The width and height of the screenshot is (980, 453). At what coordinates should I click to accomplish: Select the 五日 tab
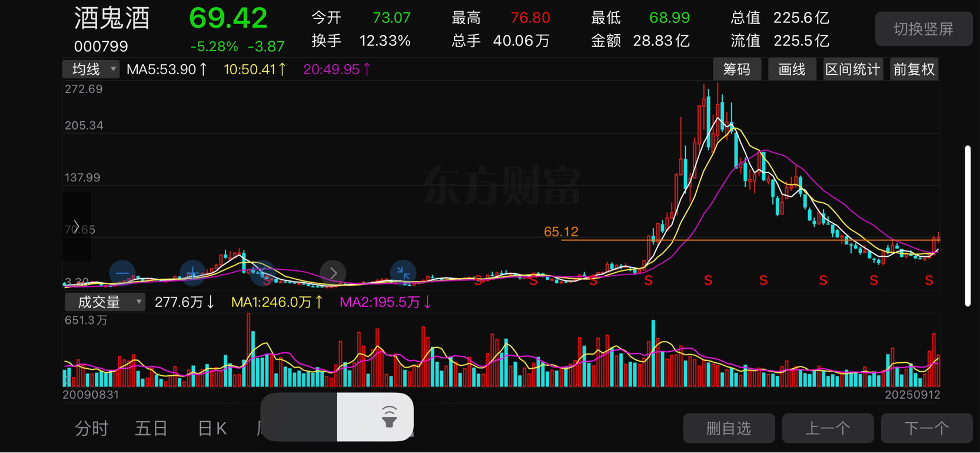click(x=151, y=428)
